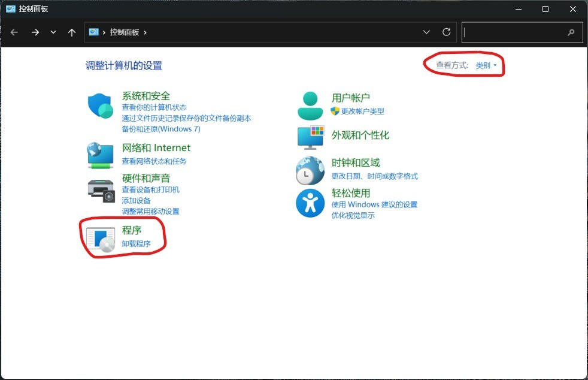588x380 pixels.
Task: Click the 卸载程序 link
Action: click(136, 243)
